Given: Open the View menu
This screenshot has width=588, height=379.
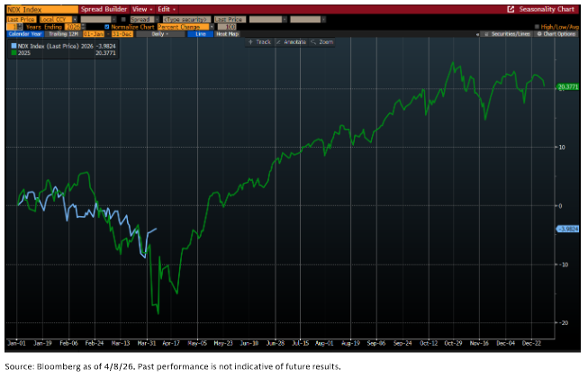Looking at the screenshot, I should [x=140, y=9].
